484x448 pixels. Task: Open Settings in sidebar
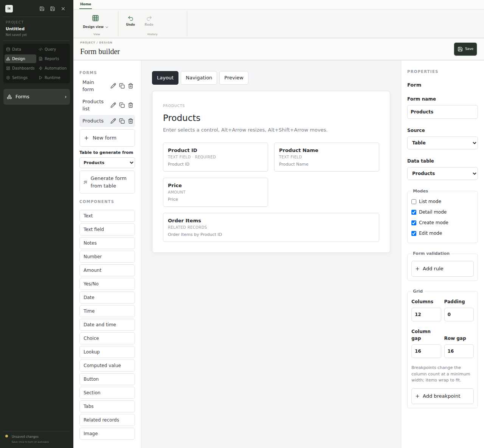(20, 78)
